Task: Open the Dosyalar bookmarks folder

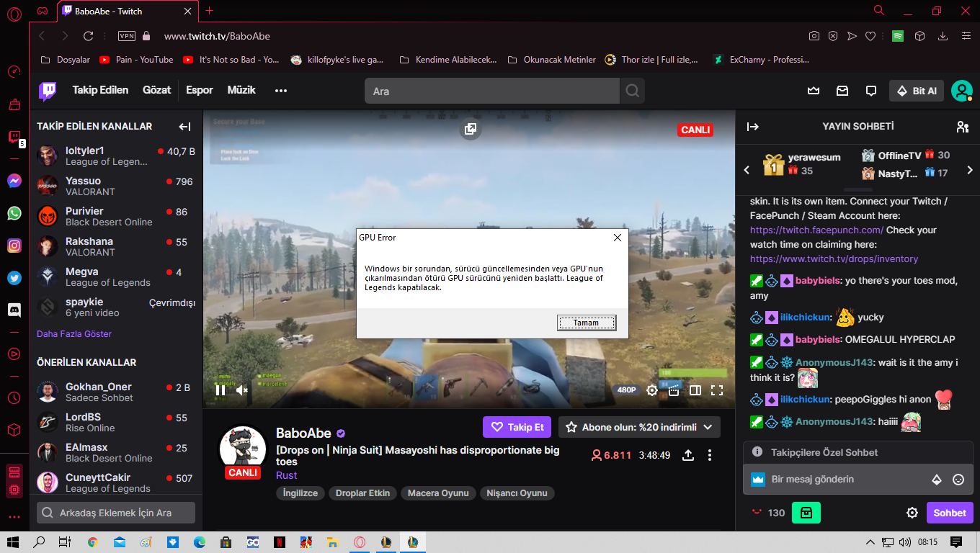Action: point(66,60)
